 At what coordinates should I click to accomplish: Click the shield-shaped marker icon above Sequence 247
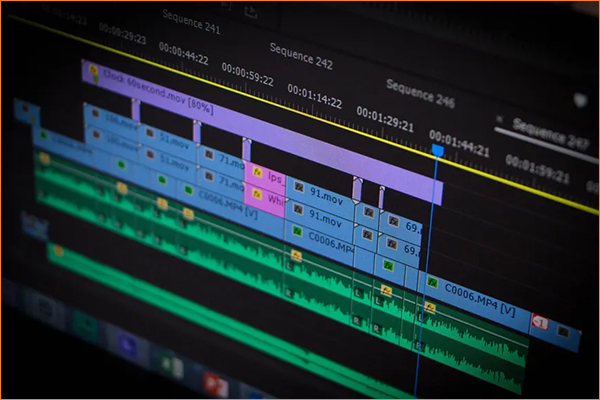coord(581,100)
